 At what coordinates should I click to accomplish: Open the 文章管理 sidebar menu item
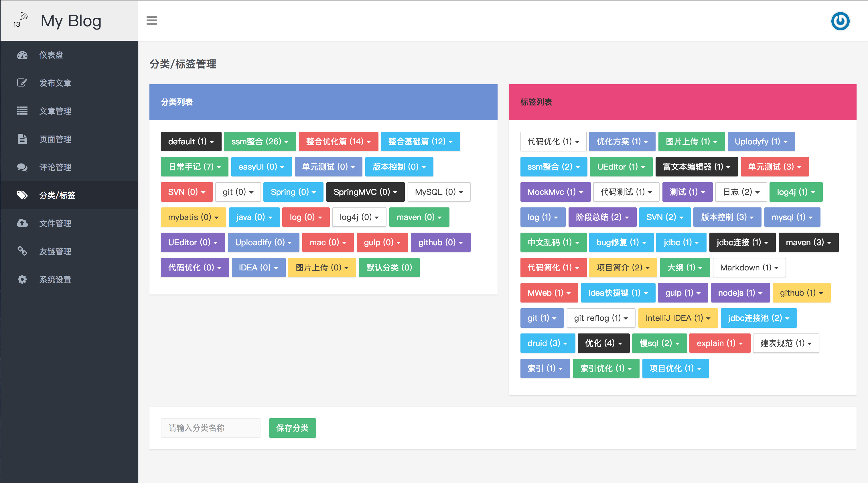[55, 111]
